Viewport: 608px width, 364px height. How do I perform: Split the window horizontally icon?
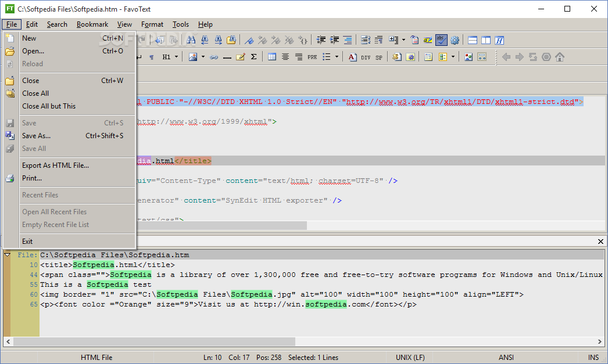(473, 40)
